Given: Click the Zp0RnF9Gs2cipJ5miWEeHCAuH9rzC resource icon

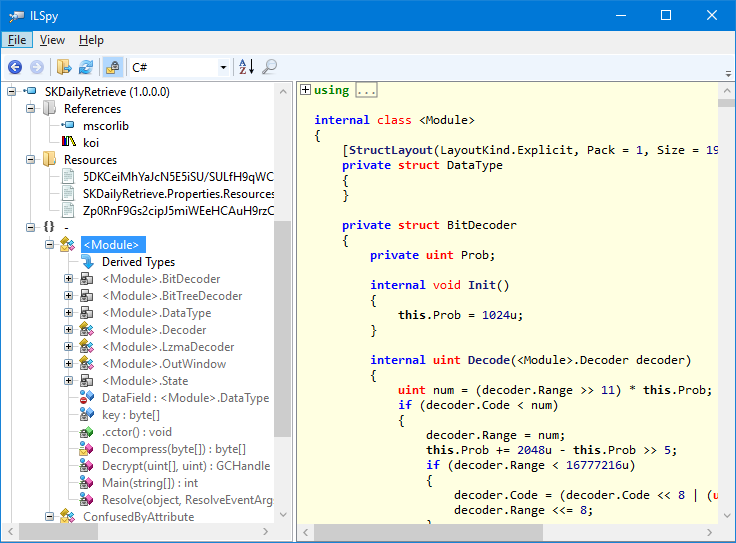Looking at the screenshot, I should click(68, 210).
